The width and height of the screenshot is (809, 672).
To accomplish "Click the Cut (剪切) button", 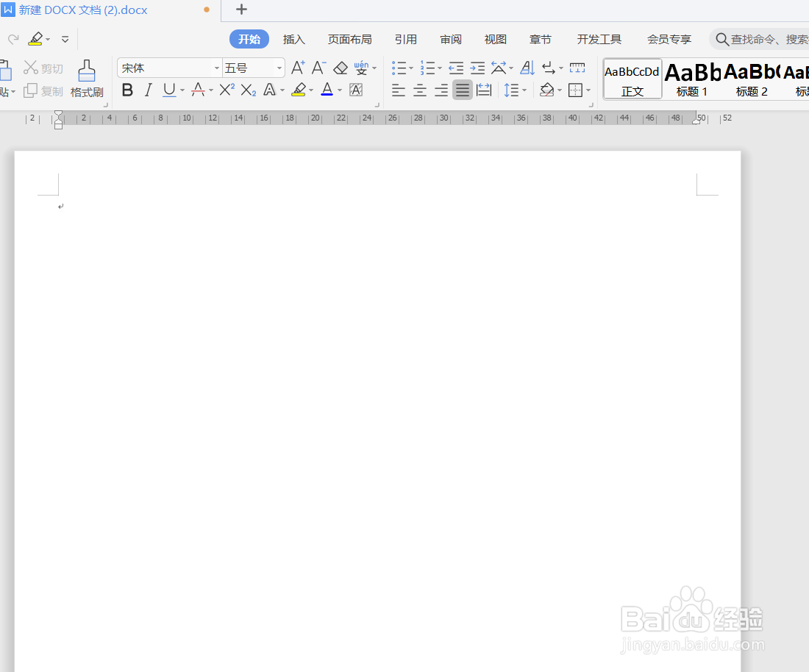I will [43, 68].
